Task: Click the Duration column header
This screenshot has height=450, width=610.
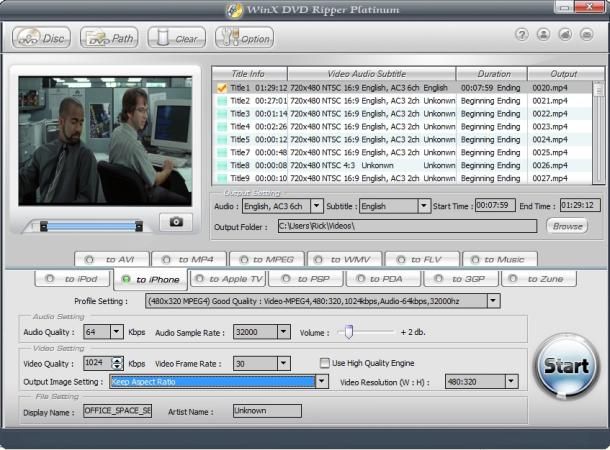Action: 491,74
